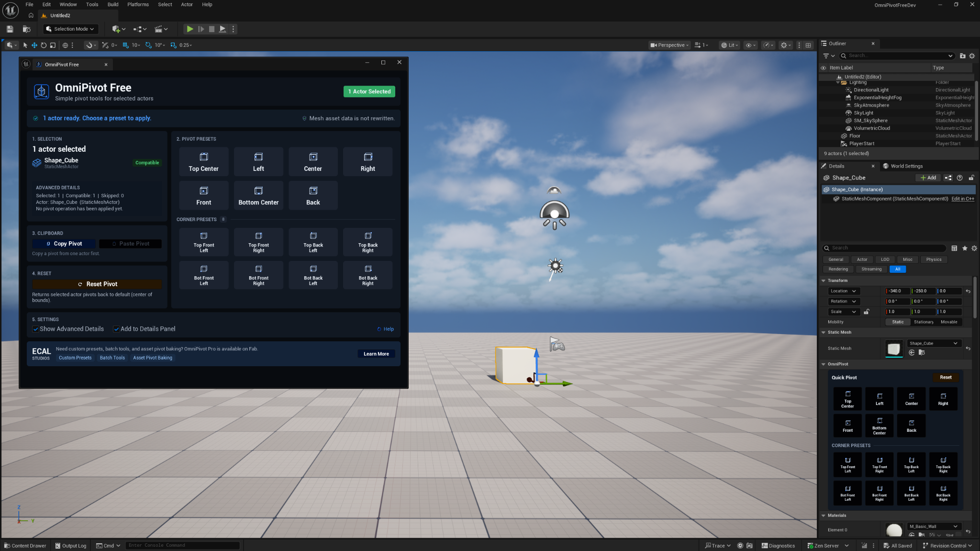980x551 pixels.
Task: Open the Location type dropdown in Transform
Action: (x=843, y=291)
